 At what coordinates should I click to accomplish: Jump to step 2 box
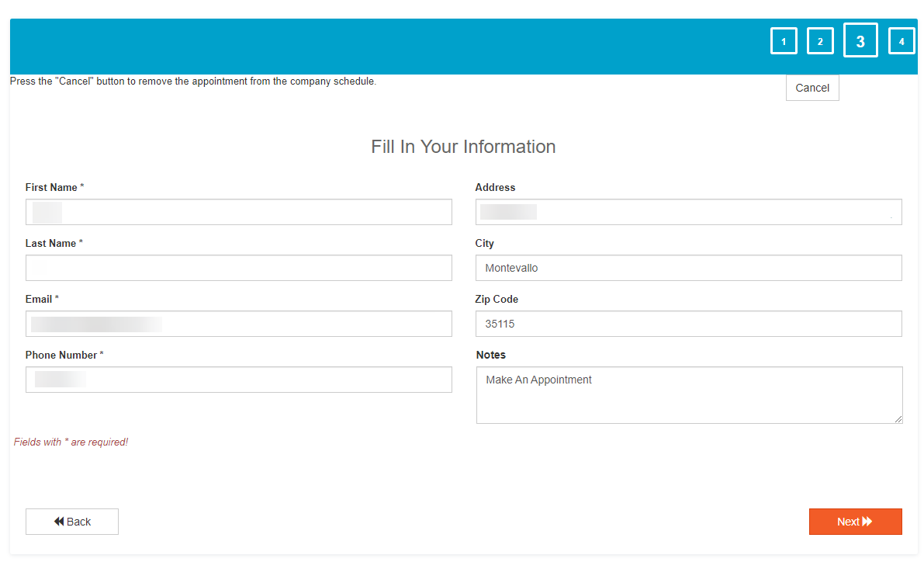[x=820, y=41]
